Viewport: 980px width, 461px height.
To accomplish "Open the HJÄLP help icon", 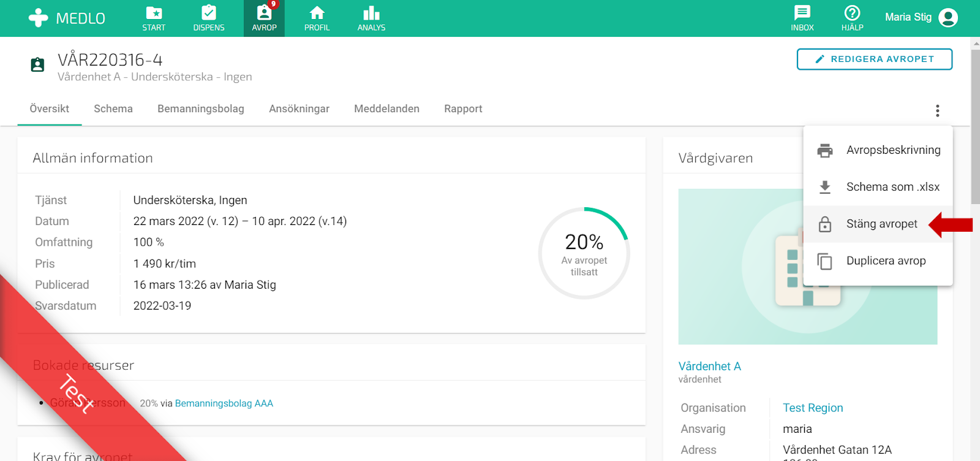I will click(x=852, y=13).
